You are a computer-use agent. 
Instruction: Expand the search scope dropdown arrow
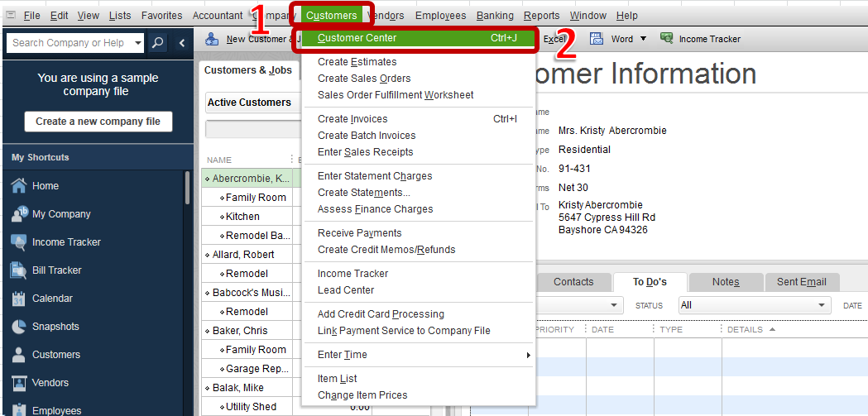point(137,43)
